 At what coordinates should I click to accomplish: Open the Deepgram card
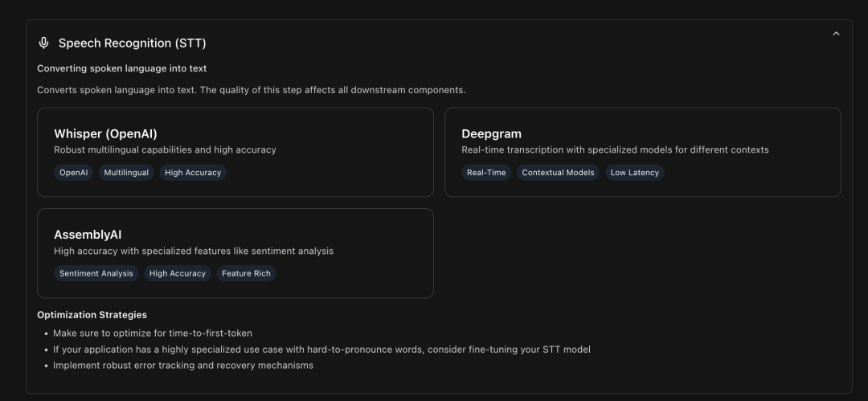coord(643,153)
